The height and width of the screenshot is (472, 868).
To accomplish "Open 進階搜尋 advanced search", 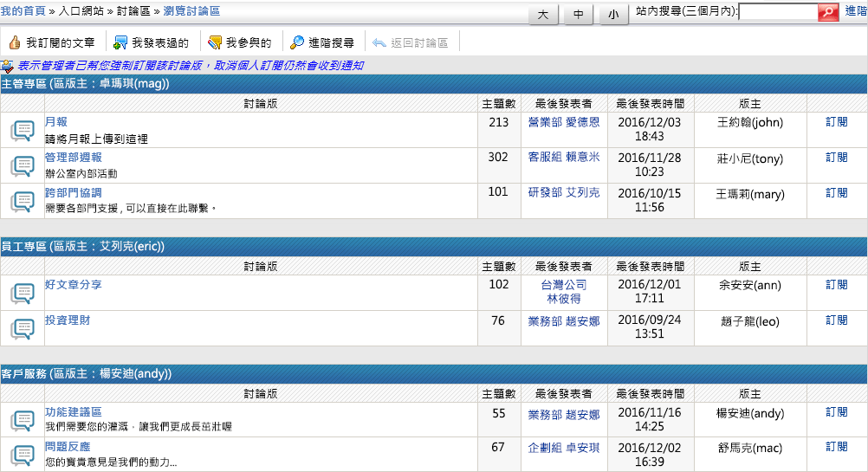I will [x=322, y=42].
